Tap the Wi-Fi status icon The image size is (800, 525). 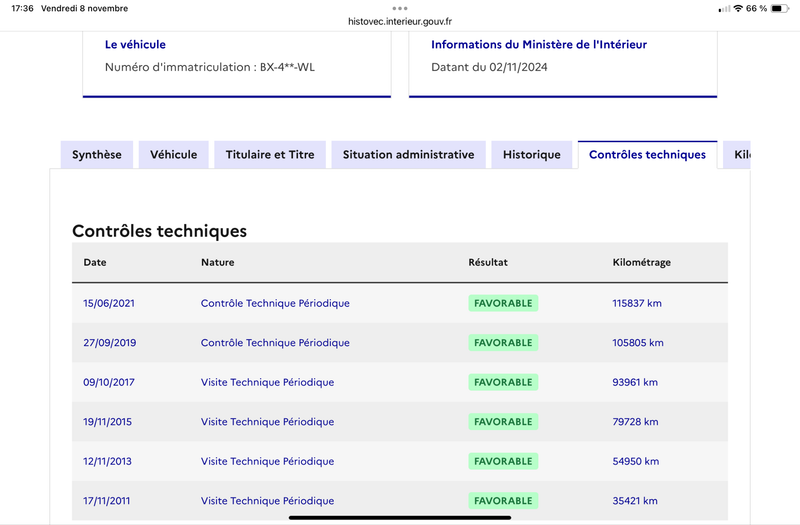[x=738, y=8]
